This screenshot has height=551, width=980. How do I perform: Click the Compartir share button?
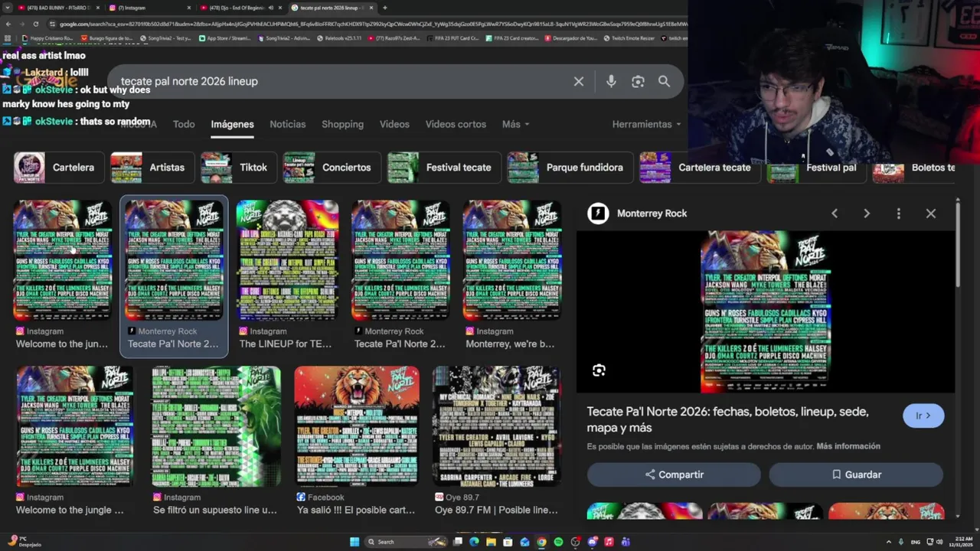[674, 474]
